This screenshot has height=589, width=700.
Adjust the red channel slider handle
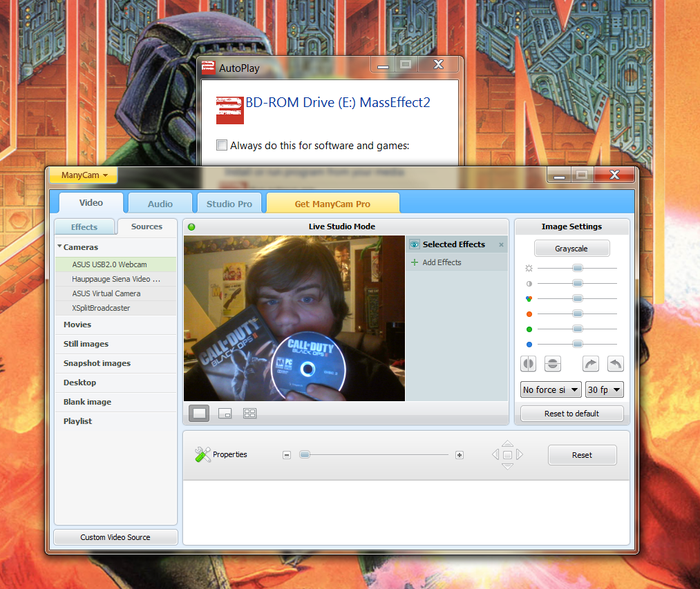pos(577,313)
